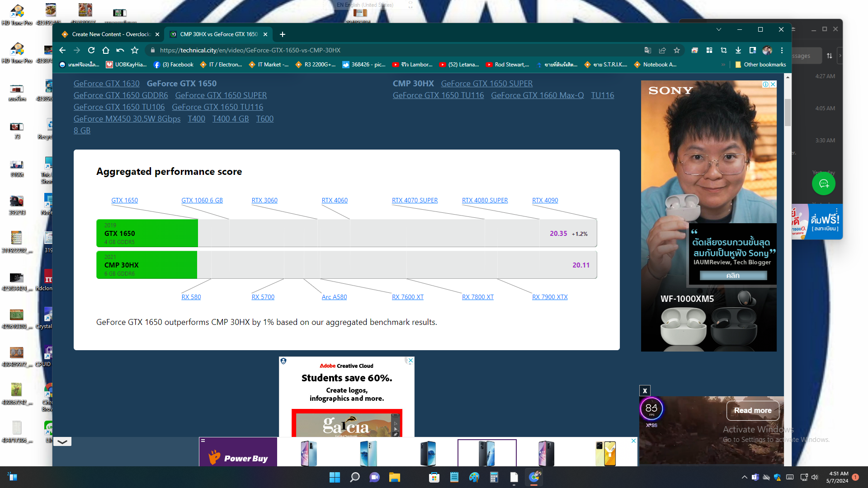The width and height of the screenshot is (868, 488).
Task: Open the GeForce GTX 1650 GDDR6 link
Action: click(x=121, y=95)
